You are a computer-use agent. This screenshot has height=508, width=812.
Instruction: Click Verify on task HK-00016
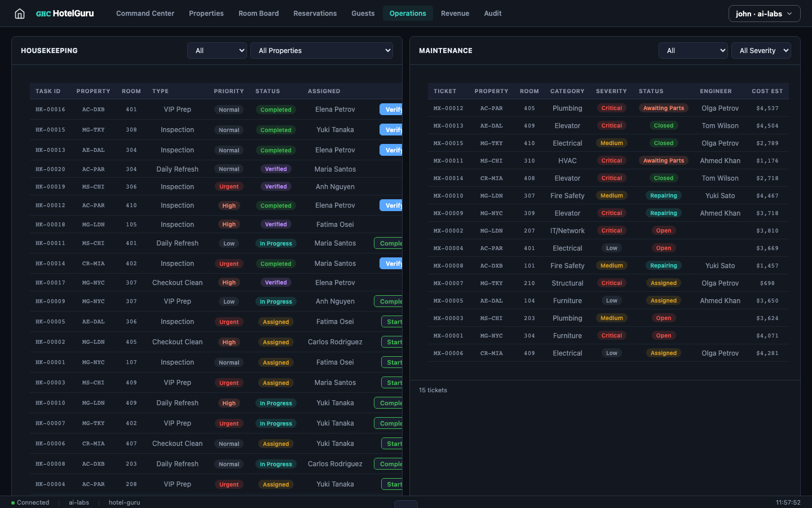click(x=393, y=109)
